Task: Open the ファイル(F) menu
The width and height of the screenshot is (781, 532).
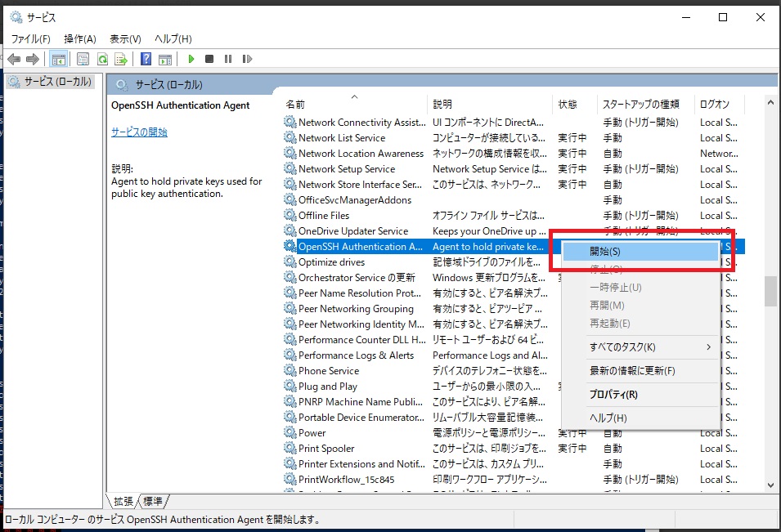Action: [31, 39]
